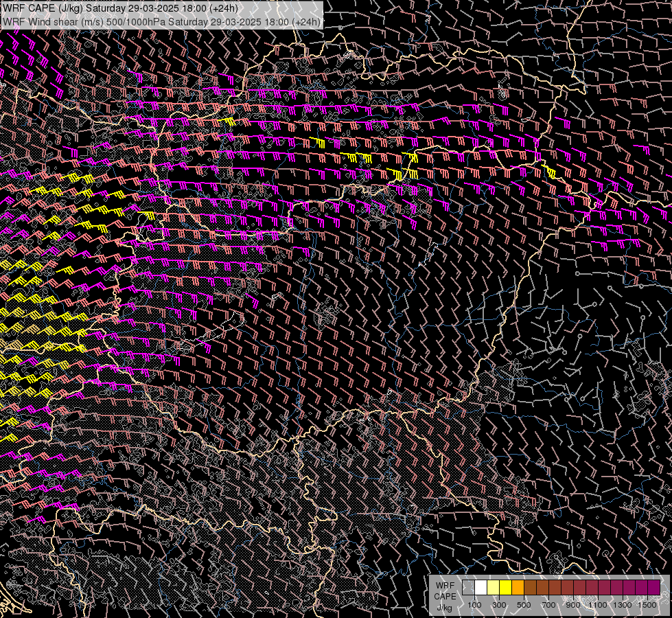The image size is (672, 618).
Task: Select the 'WRF CAPE (J/kg) Saturday' title line
Action: coord(120,8)
